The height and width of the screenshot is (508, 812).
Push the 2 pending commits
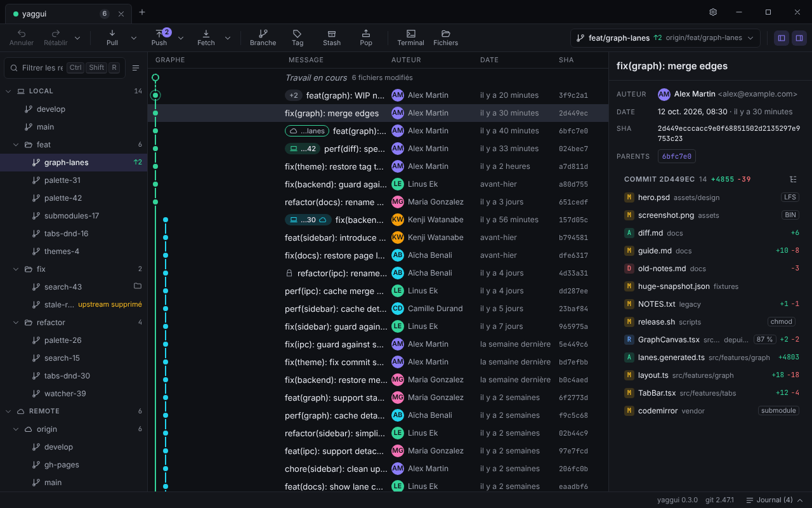159,37
